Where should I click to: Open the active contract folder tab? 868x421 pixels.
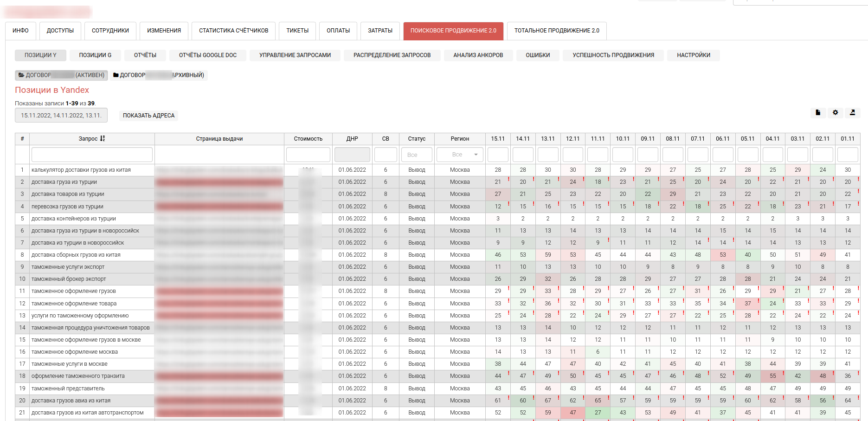click(61, 75)
